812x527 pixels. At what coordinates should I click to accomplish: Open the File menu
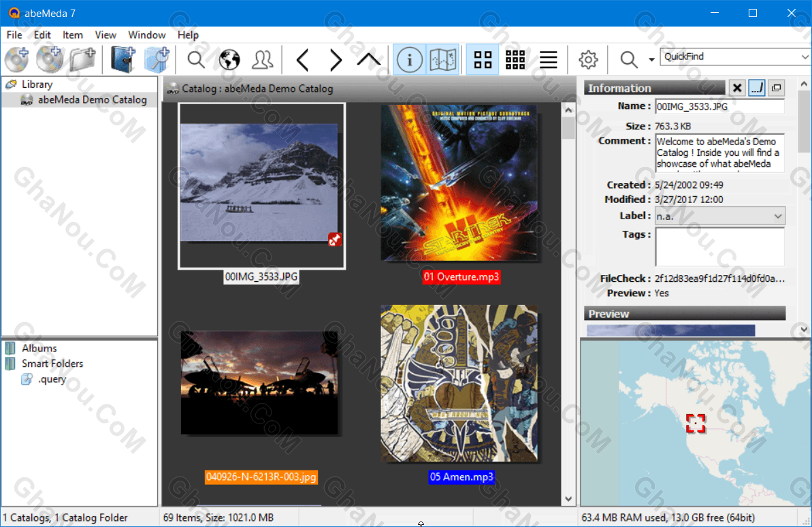pos(14,35)
